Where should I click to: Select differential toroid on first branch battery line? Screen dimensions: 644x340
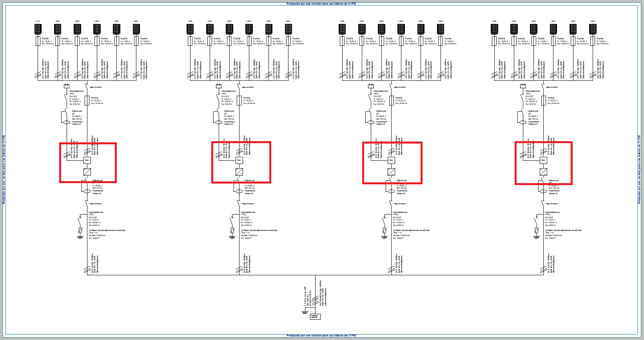pos(66,122)
